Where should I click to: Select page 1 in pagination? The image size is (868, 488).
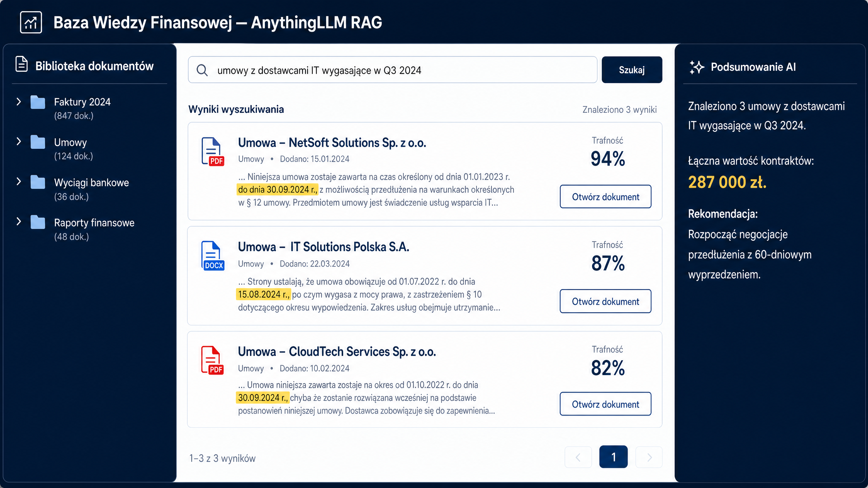coord(613,457)
